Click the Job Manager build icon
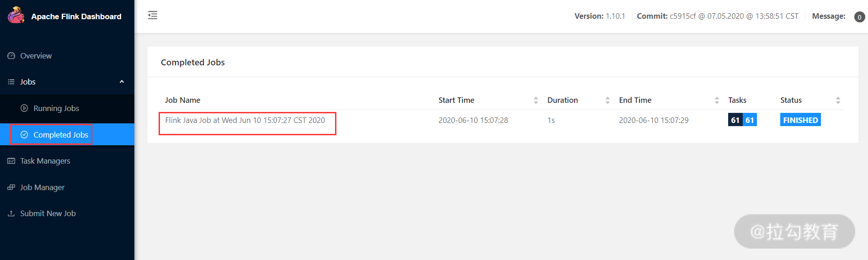Screen dimensions: 868x260 click(11, 187)
